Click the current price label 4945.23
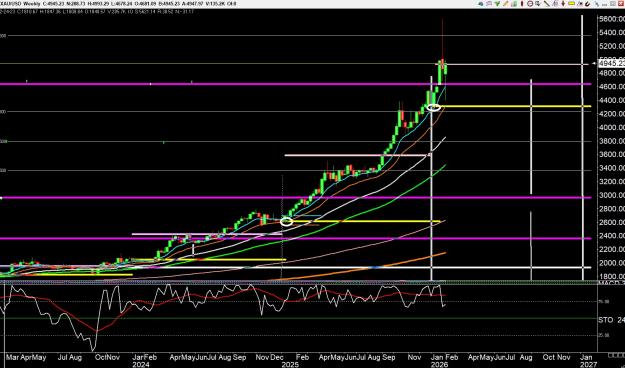The image size is (625, 368). (611, 63)
